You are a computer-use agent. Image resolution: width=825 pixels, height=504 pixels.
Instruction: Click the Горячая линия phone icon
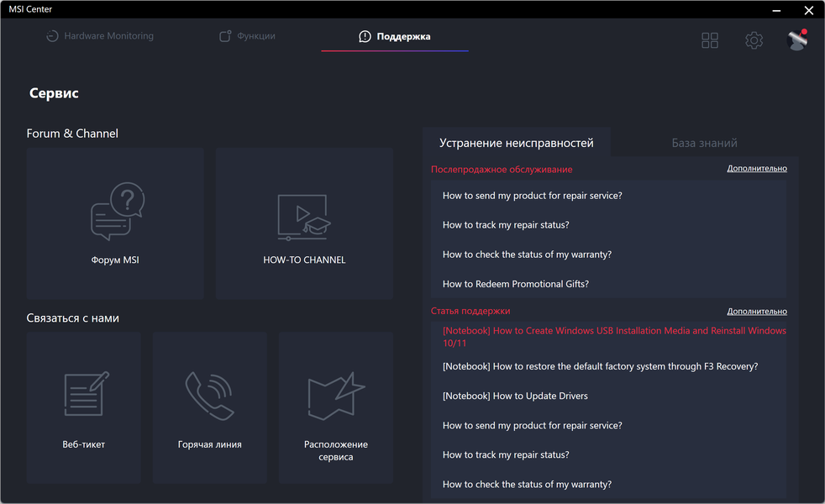[x=209, y=396]
